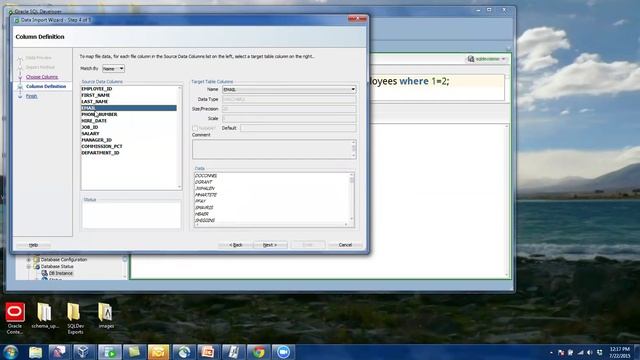Show hidden system tray icons
640x360 pixels.
point(551,352)
